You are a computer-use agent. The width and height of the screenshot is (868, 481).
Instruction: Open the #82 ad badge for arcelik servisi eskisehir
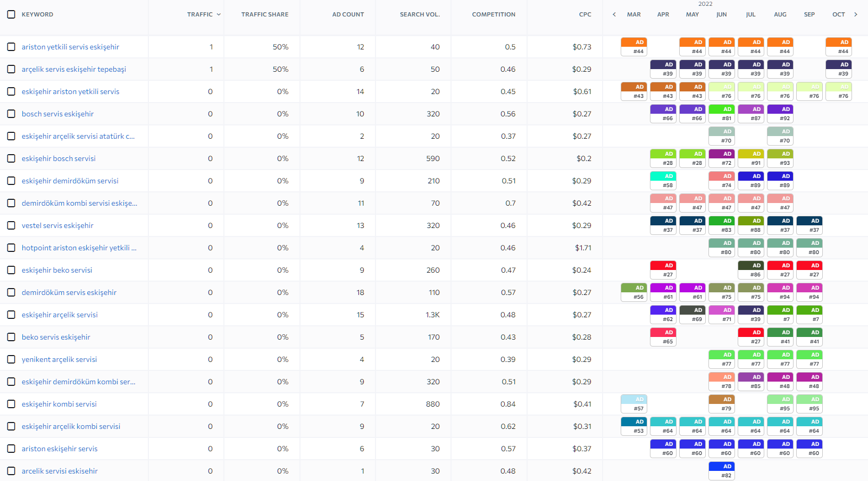(722, 471)
